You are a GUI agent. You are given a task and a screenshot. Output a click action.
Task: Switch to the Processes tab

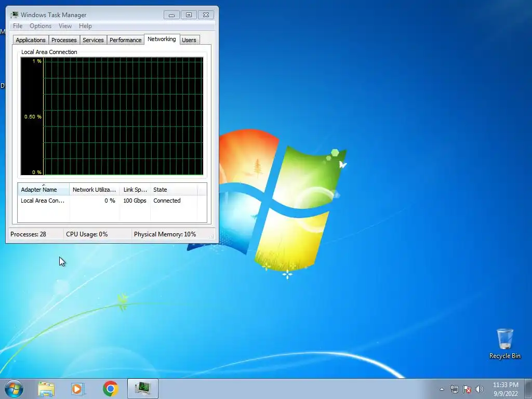[64, 40]
